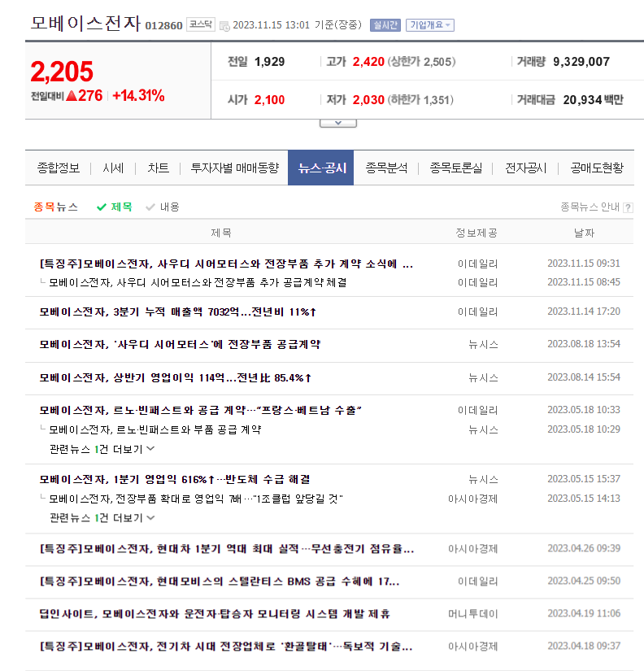Switch to the 시세 tab

(113, 168)
